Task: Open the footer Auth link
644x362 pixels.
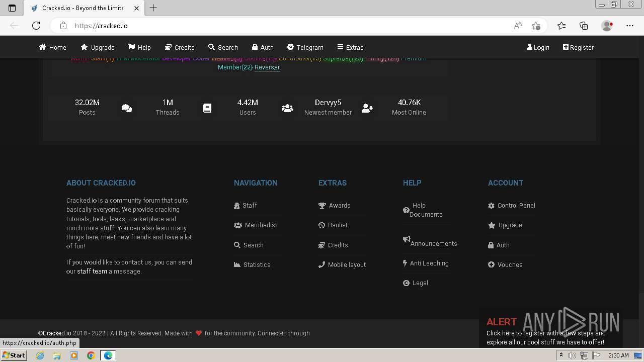Action: tap(499, 245)
